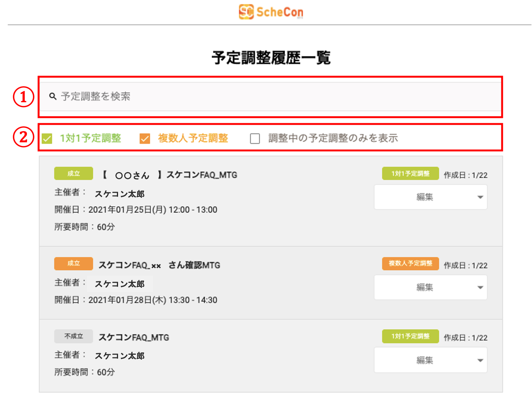Uncheck the 1対1予定調整 checkbox

click(x=47, y=139)
